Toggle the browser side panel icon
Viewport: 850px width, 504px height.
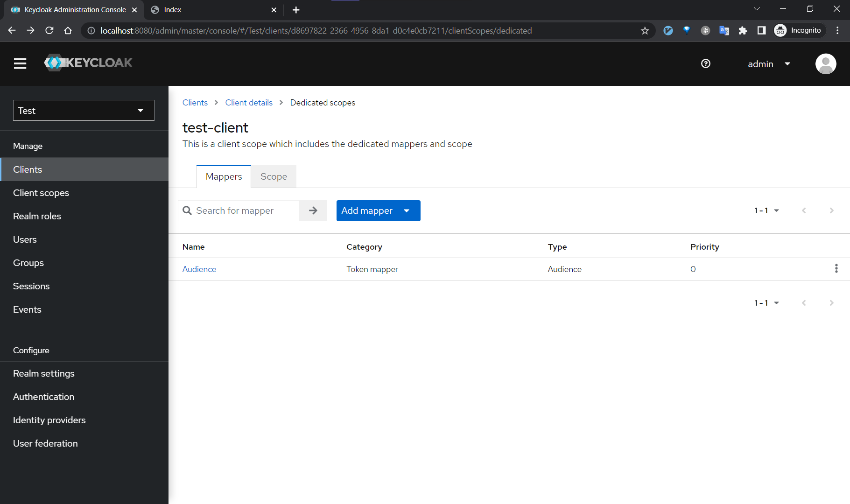[761, 30]
